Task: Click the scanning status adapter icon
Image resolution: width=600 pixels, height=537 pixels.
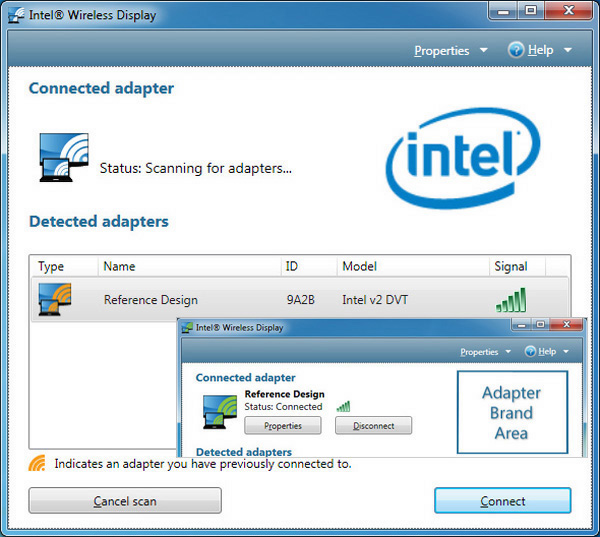Action: (x=64, y=157)
